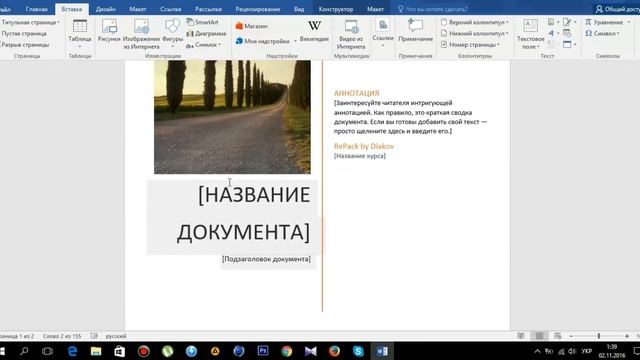Open File Explorer from the taskbar
Image resolution: width=640 pixels, height=360 pixels.
(96, 351)
